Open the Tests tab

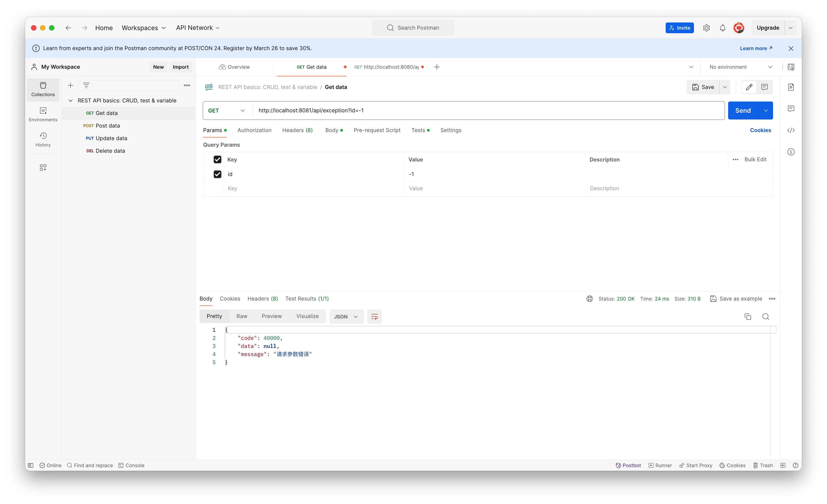click(x=420, y=130)
